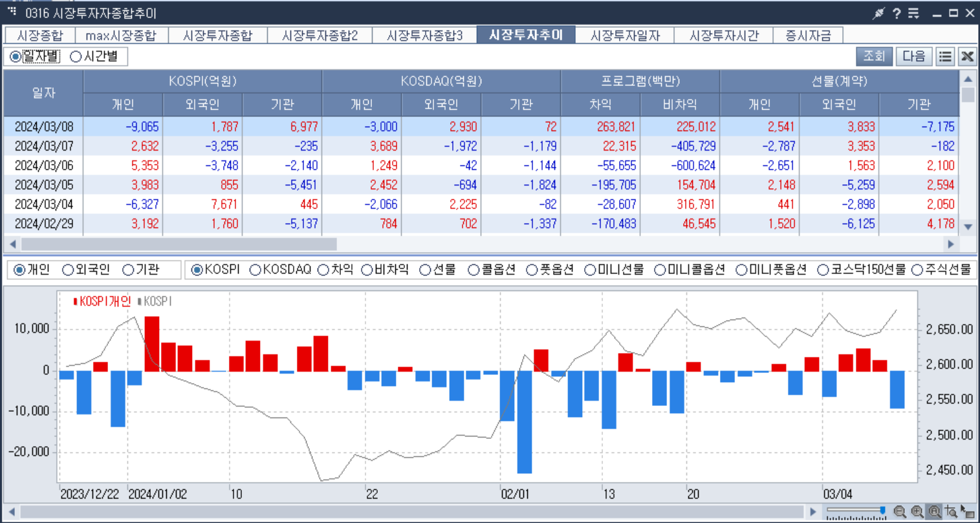This screenshot has width=980, height=523.
Task: Click the pin window icon in title bar
Action: coord(878,13)
